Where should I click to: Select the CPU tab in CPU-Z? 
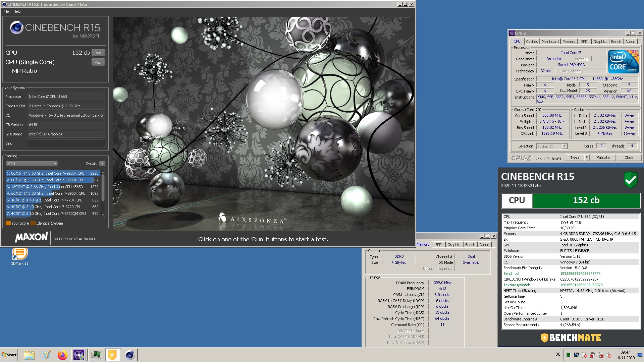pos(517,41)
